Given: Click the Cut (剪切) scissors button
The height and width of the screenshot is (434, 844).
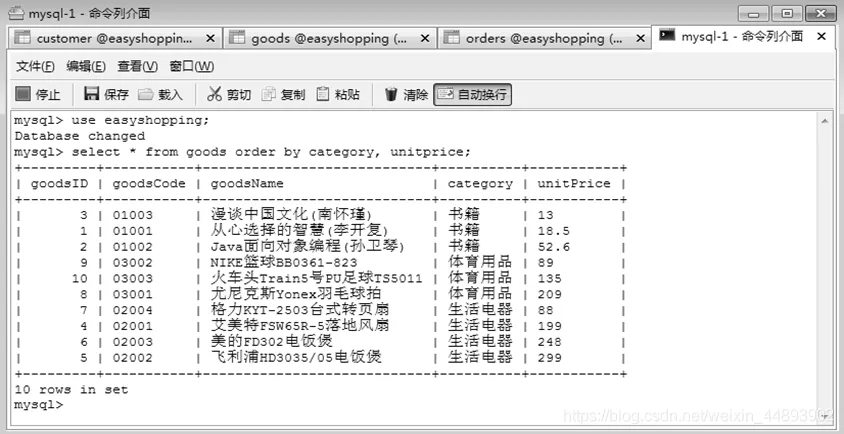Looking at the screenshot, I should pyautogui.click(x=229, y=95).
